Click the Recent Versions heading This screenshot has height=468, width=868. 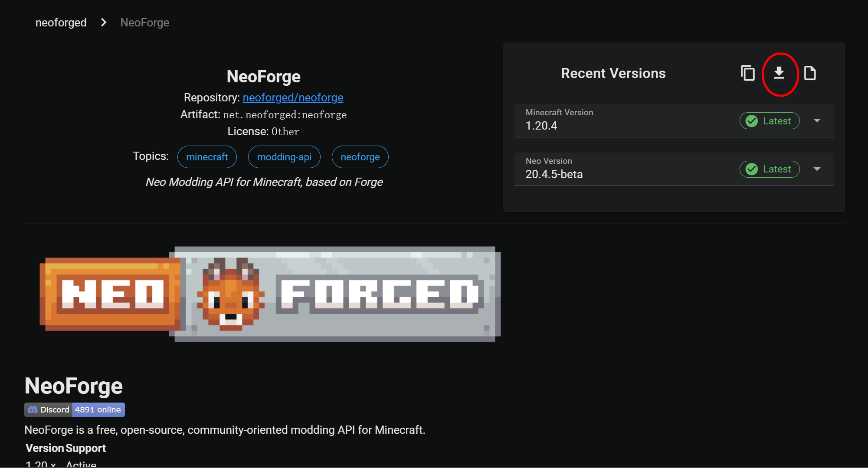coord(613,73)
